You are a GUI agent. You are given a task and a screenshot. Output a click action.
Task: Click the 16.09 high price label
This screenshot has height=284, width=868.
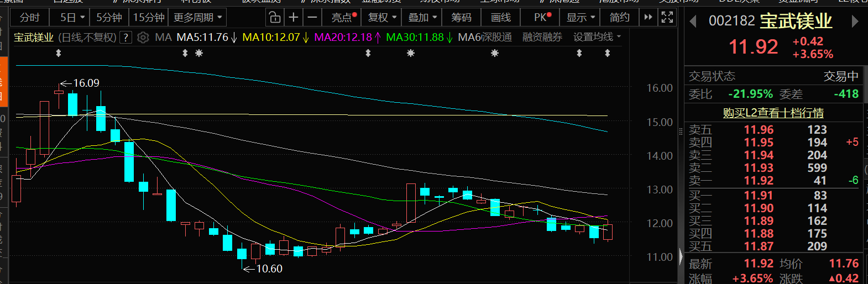[x=86, y=83]
